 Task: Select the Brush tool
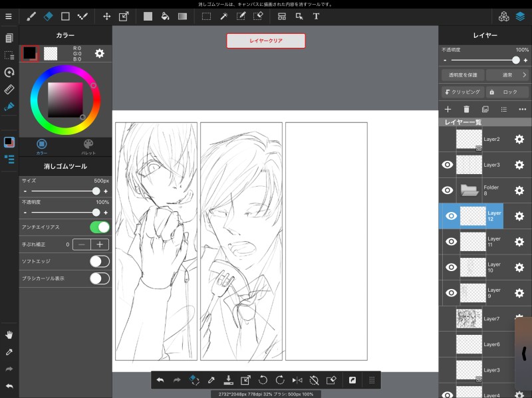pos(31,16)
